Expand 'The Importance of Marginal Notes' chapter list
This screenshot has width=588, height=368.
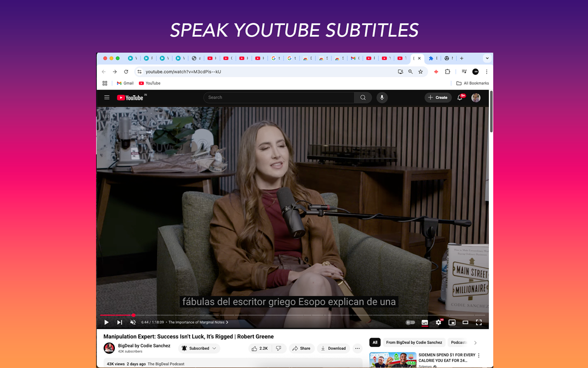[226, 322]
